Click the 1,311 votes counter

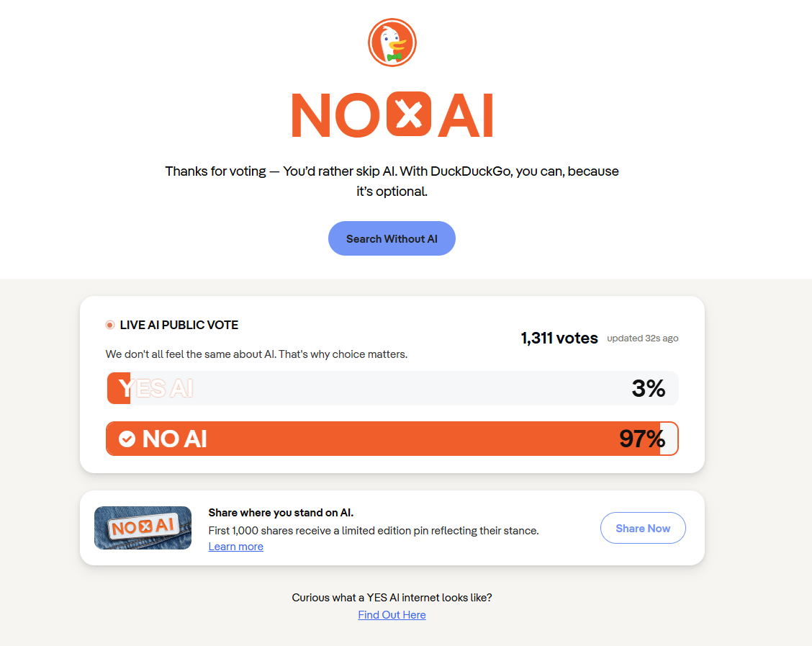[x=559, y=338]
